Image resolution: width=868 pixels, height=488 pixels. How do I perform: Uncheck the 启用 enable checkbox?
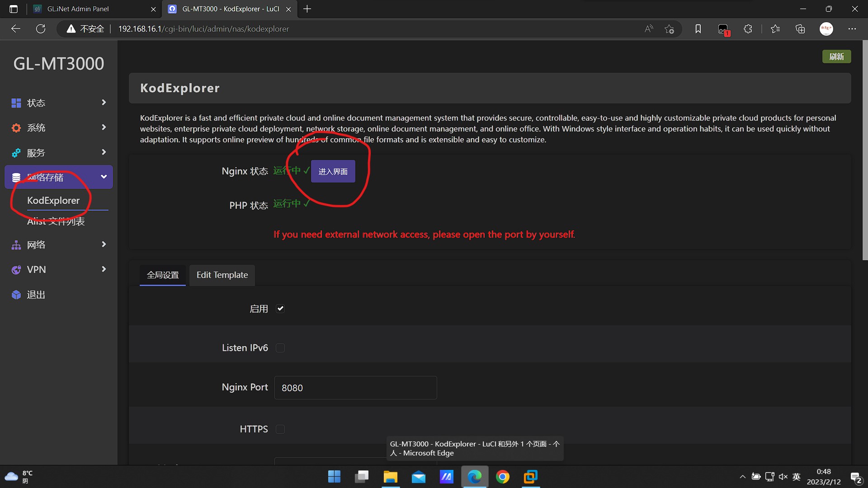280,309
